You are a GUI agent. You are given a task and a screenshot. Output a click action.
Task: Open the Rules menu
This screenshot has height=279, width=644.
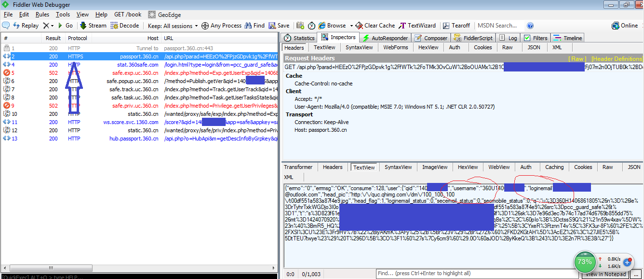click(x=42, y=14)
